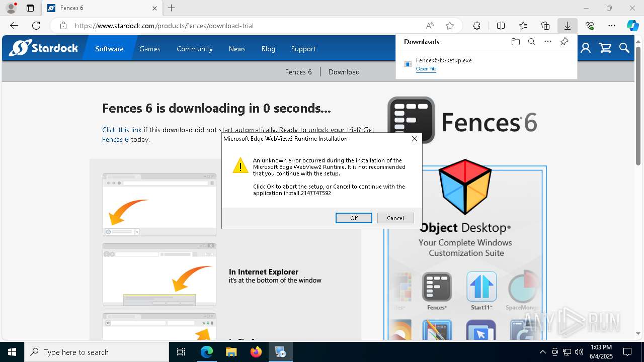Open the tab actions menu
644x362 pixels.
tap(30, 8)
